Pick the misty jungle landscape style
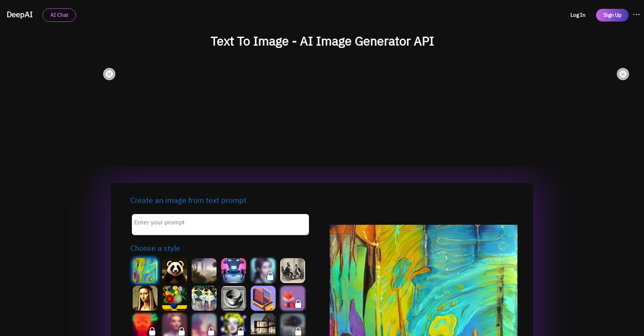 (204, 270)
